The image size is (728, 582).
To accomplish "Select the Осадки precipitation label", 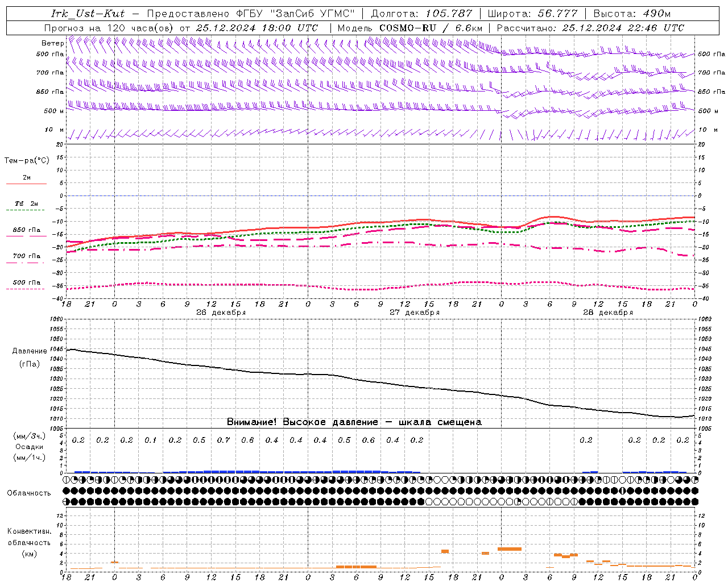I will point(29,447).
